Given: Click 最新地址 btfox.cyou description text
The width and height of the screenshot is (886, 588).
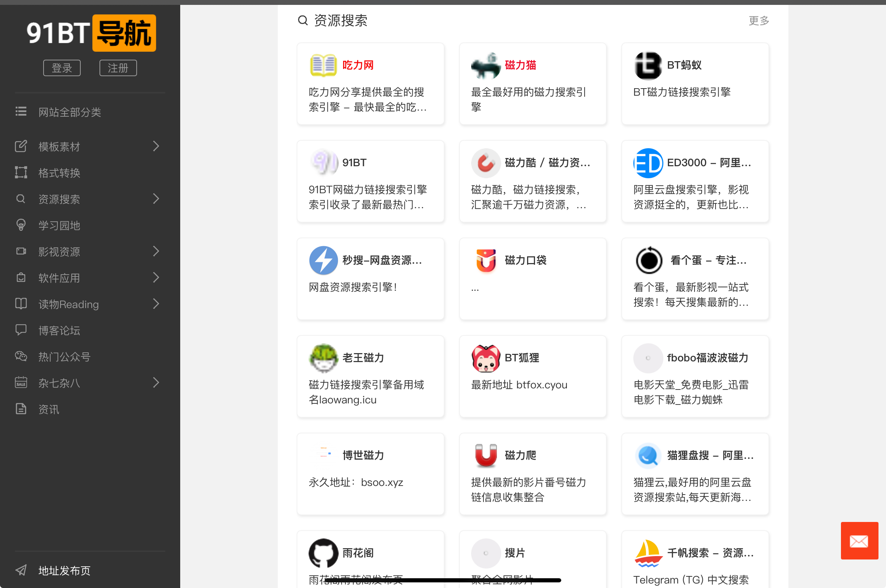Looking at the screenshot, I should [x=519, y=385].
